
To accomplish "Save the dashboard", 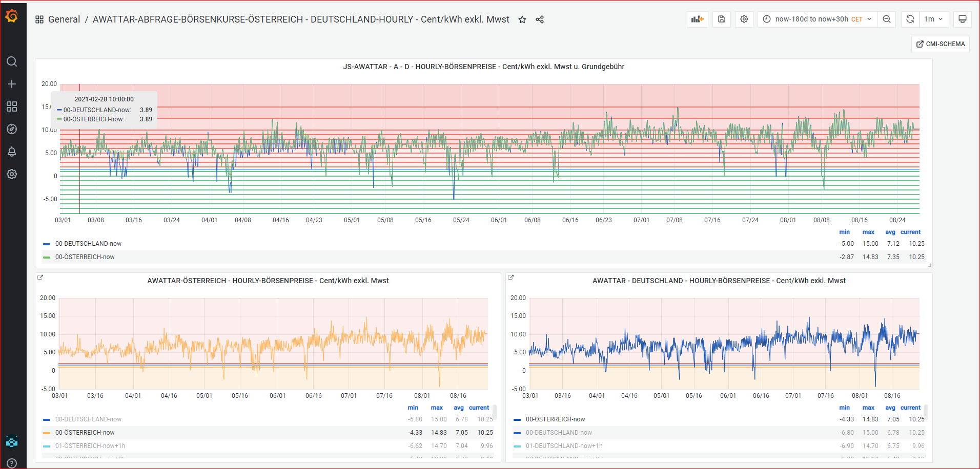I will point(722,19).
